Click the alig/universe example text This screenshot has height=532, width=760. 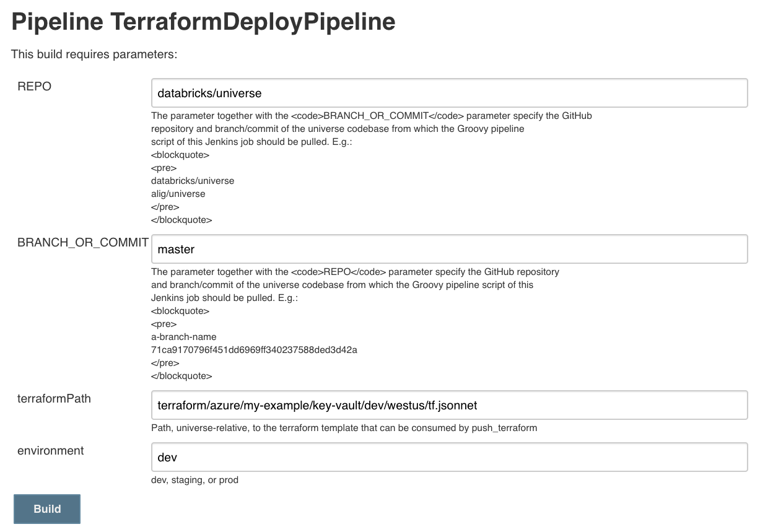(x=178, y=194)
